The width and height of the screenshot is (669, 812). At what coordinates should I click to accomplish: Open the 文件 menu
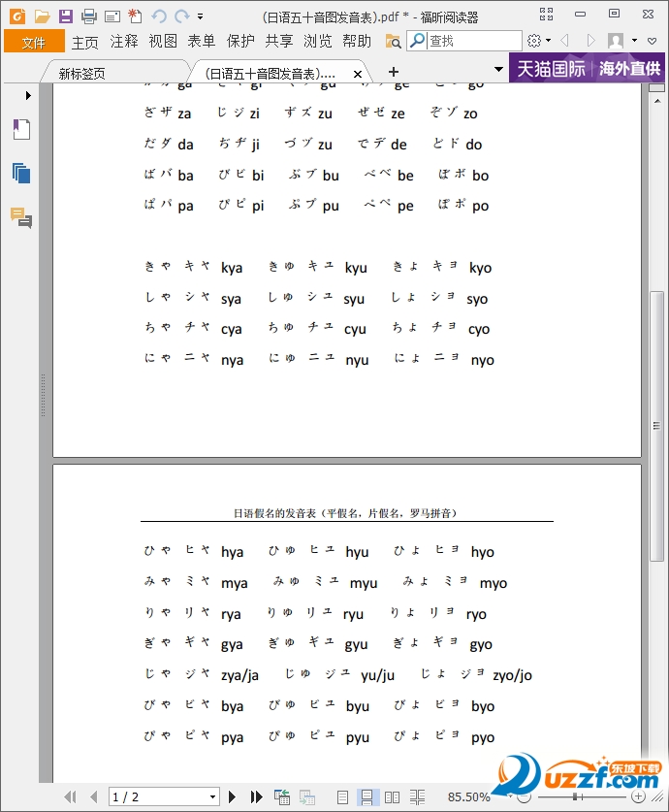click(x=34, y=42)
